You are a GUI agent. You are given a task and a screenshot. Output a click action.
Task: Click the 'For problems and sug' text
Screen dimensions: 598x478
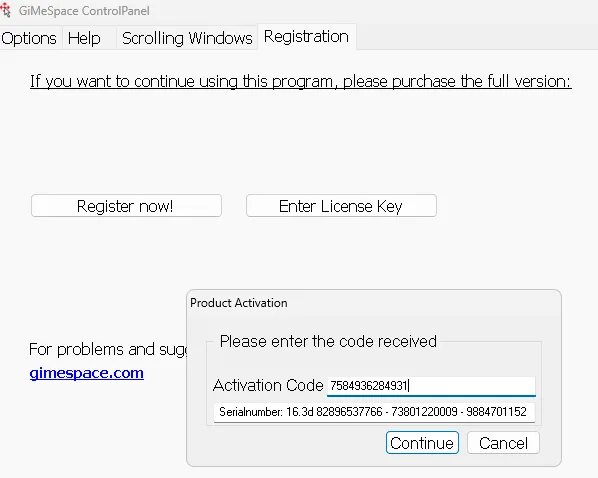coord(108,349)
